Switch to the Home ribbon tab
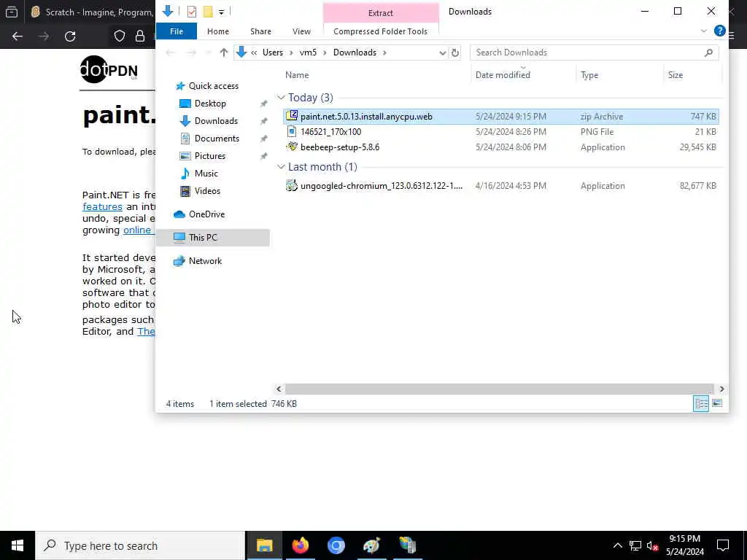Image resolution: width=747 pixels, height=560 pixels. [x=217, y=31]
